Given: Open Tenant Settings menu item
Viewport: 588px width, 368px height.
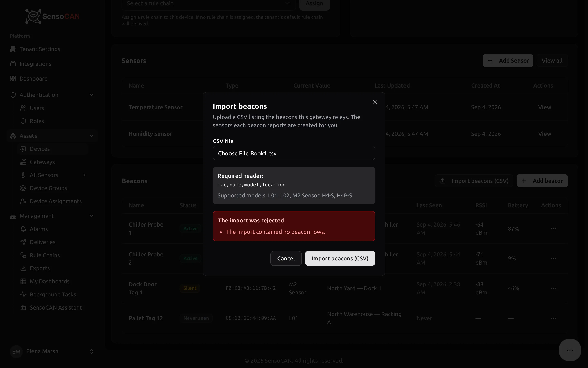Looking at the screenshot, I should point(52,49).
